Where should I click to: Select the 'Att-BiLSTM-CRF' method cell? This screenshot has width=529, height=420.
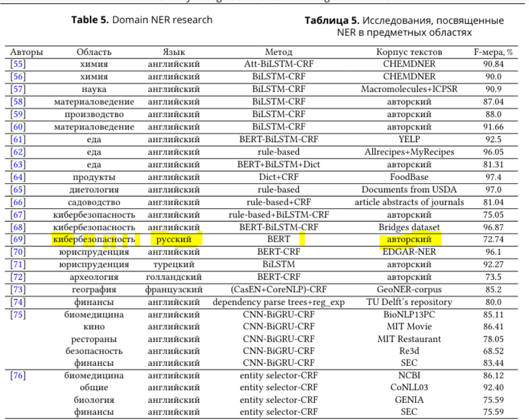pyautogui.click(x=279, y=64)
